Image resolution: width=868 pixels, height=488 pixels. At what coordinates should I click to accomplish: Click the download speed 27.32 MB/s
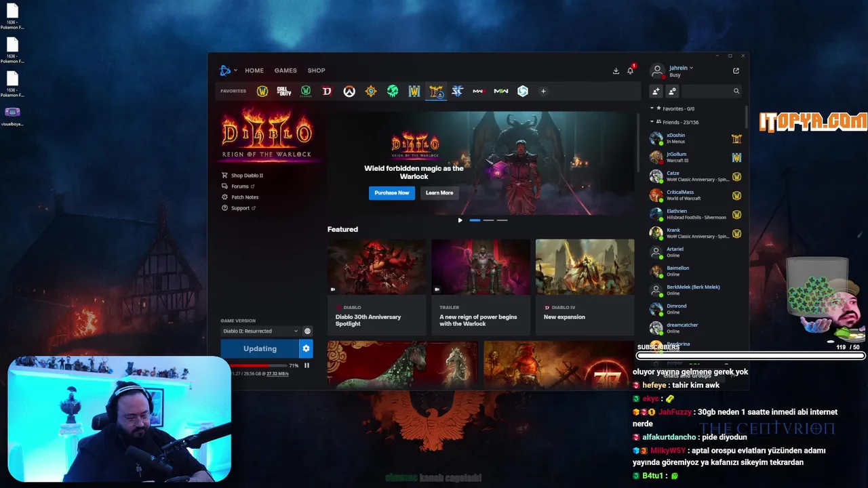tap(277, 373)
